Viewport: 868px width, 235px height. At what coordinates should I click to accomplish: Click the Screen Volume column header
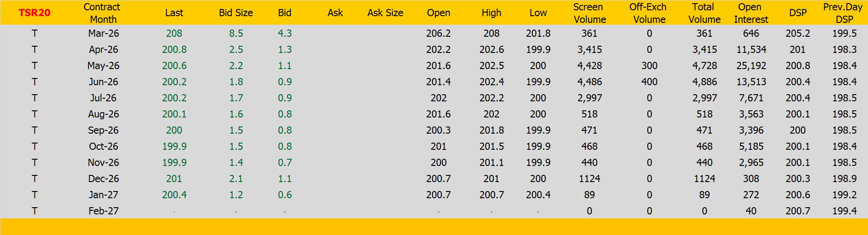point(589,13)
